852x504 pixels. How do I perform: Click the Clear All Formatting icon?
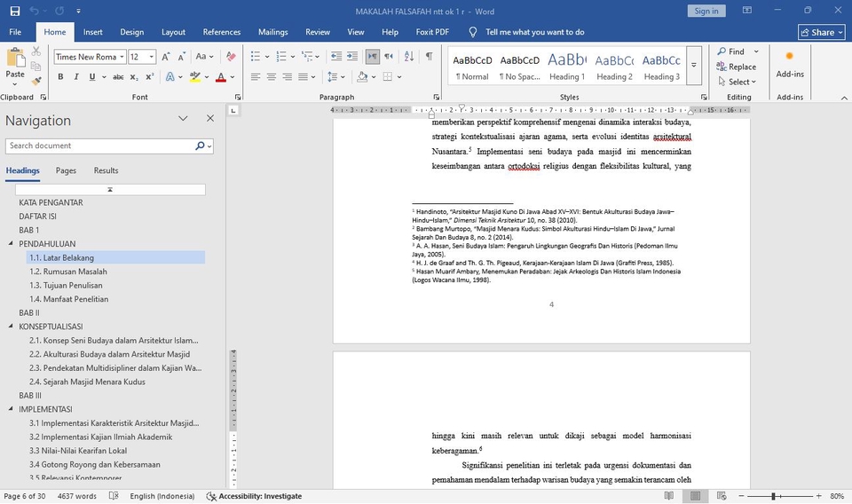231,57
